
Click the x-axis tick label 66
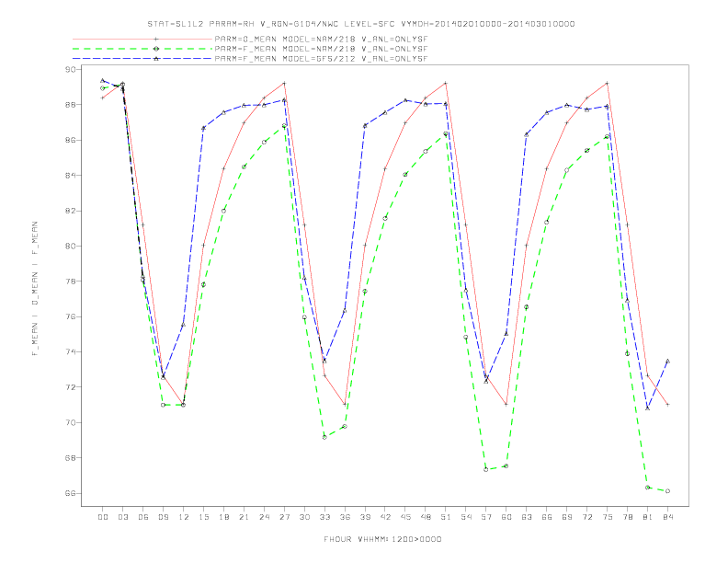(547, 517)
